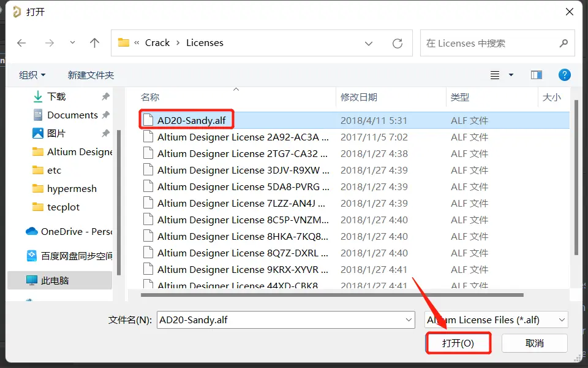Click file icon of AD20-Sandy.alf
Image resolution: width=588 pixels, height=368 pixels.
tap(148, 120)
